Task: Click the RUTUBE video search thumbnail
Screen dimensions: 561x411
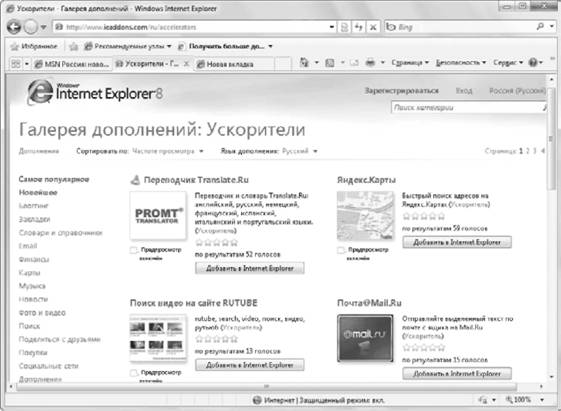Action: pos(158,337)
